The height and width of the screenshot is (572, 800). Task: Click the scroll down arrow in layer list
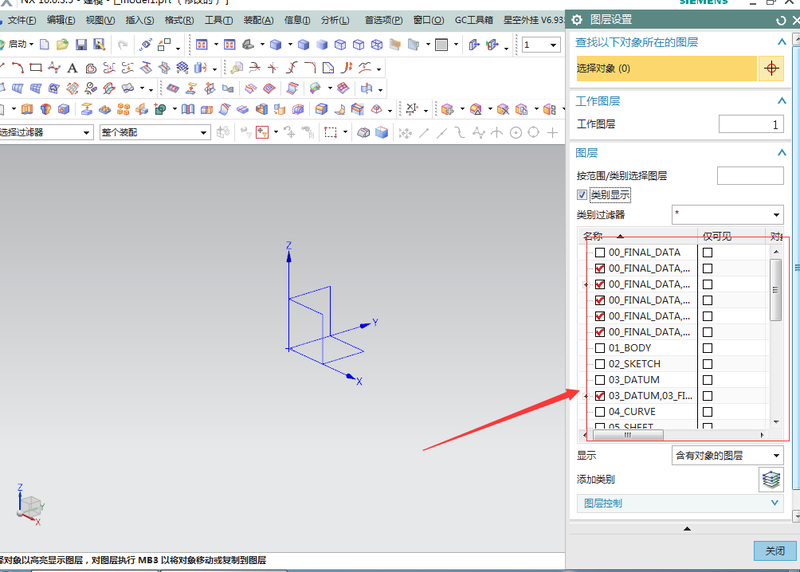point(776,422)
